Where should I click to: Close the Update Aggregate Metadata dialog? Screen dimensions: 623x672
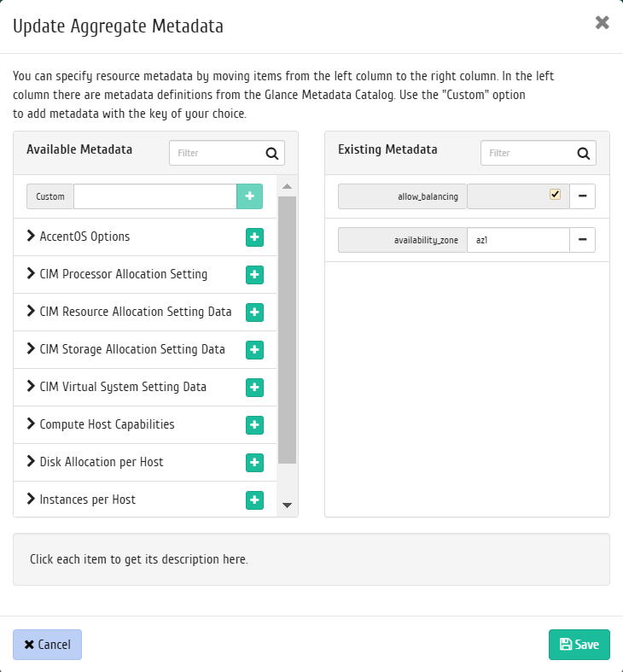tap(602, 22)
